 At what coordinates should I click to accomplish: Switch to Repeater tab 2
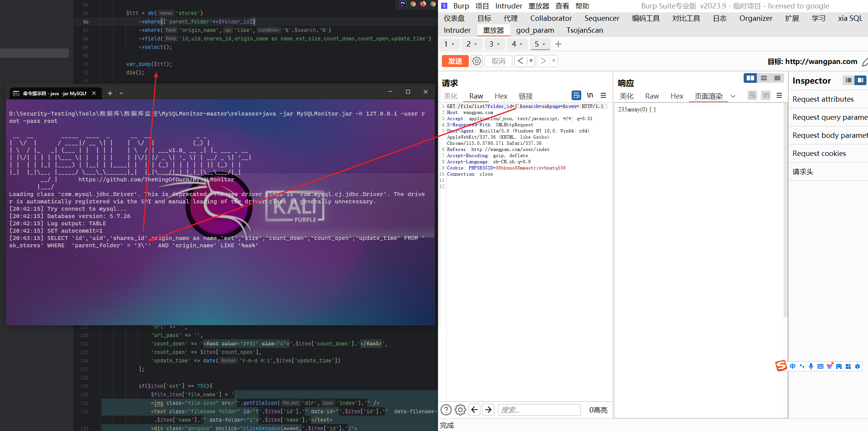(x=468, y=44)
